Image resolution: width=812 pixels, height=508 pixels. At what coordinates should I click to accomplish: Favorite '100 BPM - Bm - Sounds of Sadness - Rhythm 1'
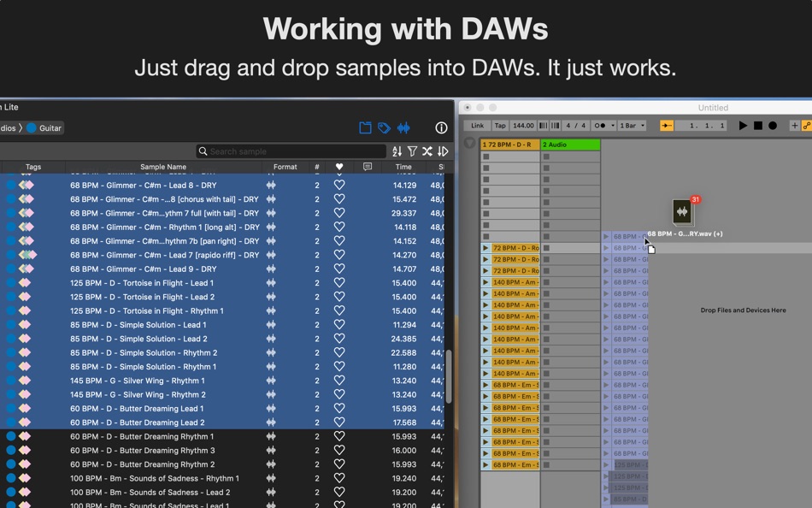[x=339, y=478]
